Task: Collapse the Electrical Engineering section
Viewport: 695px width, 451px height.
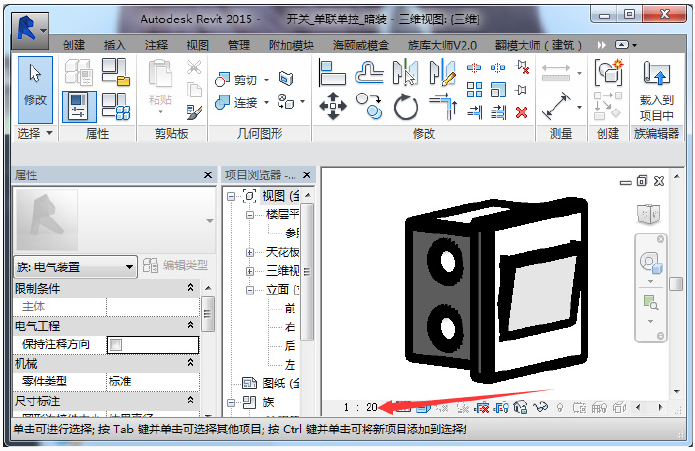Action: click(x=191, y=325)
